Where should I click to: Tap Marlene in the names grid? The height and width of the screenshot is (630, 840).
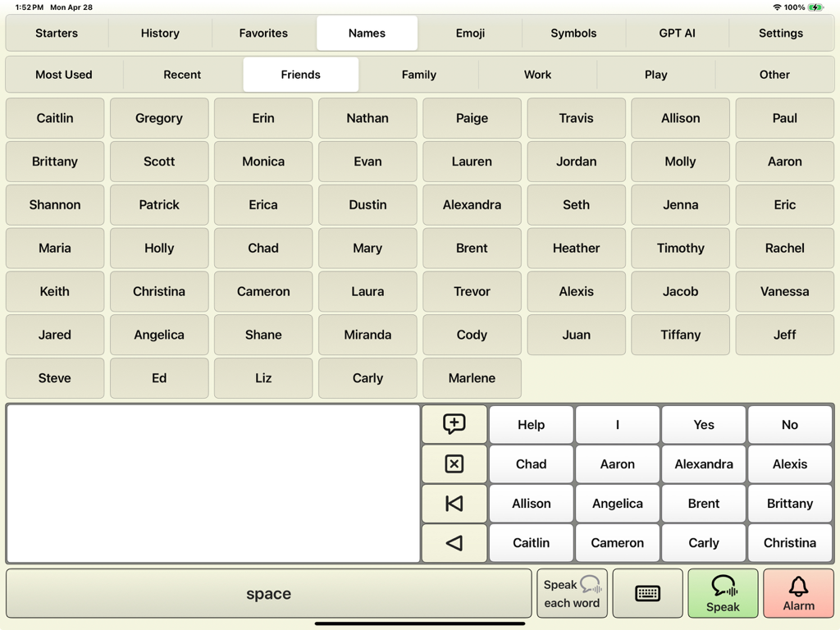(x=472, y=378)
